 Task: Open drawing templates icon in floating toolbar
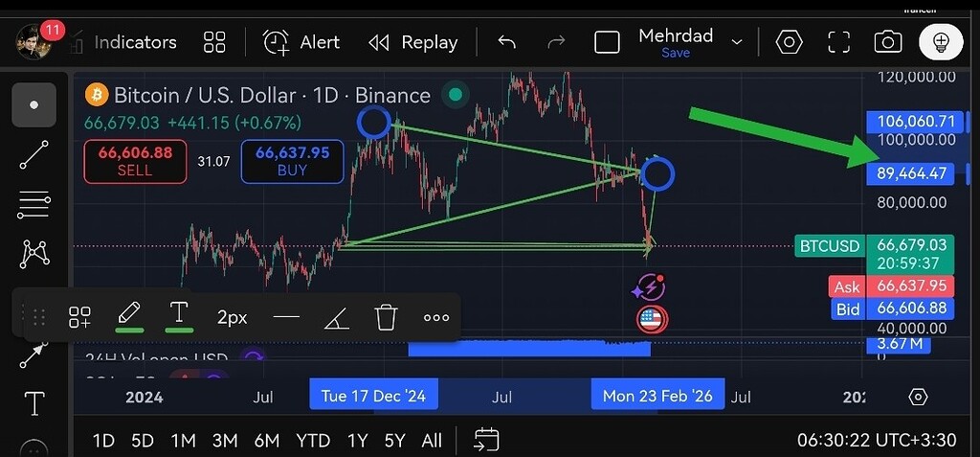[x=80, y=317]
